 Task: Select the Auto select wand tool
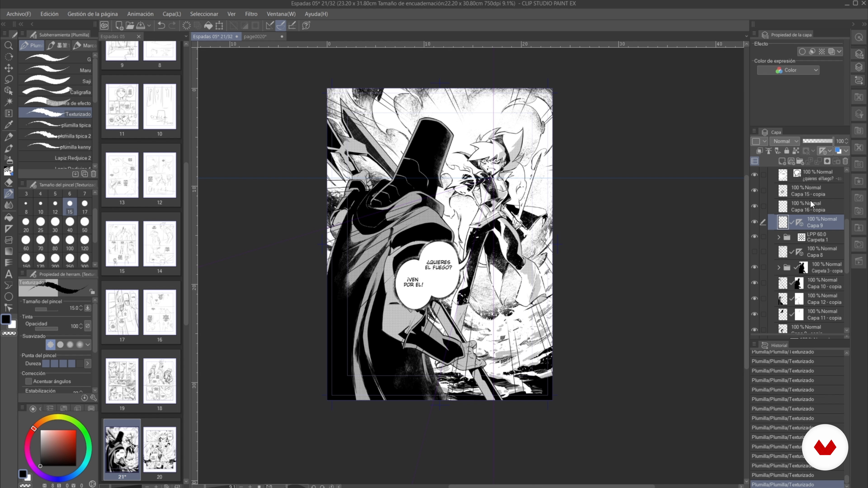coord(9,102)
